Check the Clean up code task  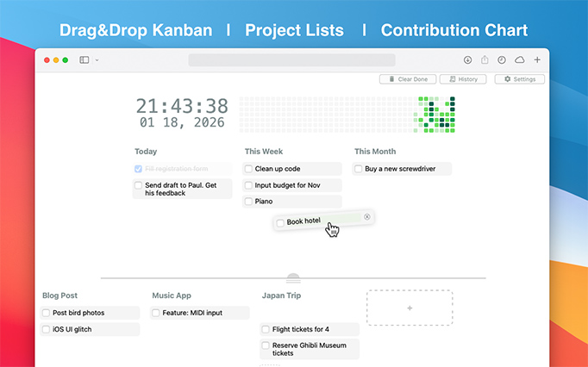pyautogui.click(x=248, y=169)
